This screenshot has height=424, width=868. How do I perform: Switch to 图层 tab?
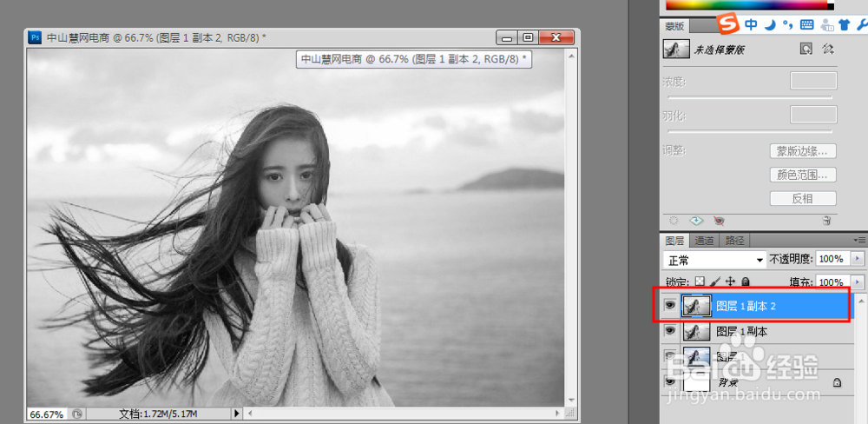674,241
